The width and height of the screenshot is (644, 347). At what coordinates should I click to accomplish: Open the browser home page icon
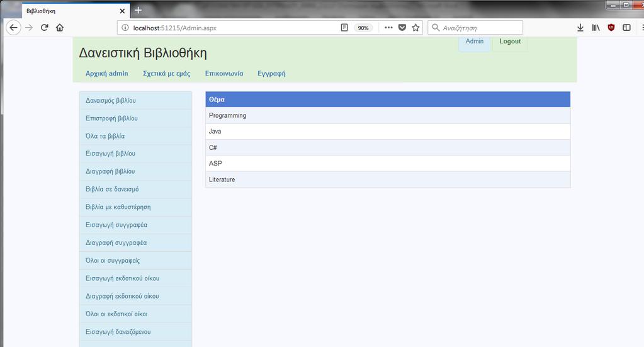click(x=60, y=28)
